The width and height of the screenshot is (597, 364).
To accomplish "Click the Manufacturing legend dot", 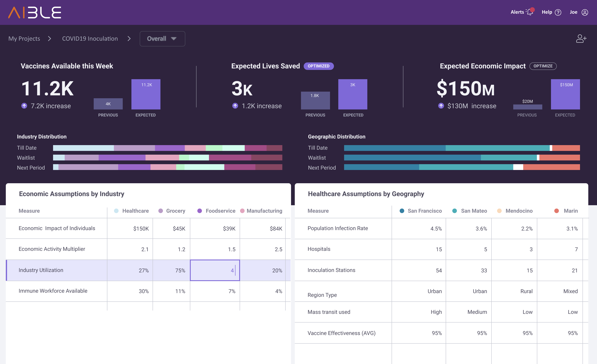I will 242,211.
